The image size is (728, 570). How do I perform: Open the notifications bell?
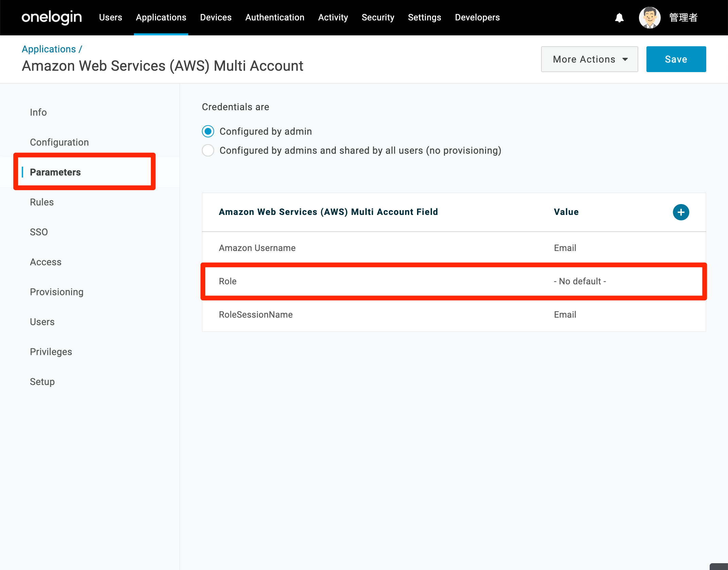tap(619, 18)
